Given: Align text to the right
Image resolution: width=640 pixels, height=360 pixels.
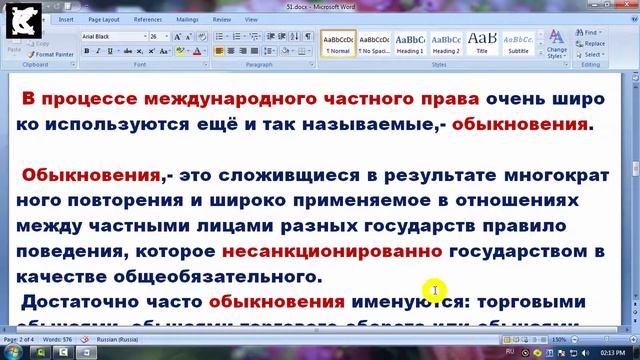Looking at the screenshot, I should pos(243,51).
